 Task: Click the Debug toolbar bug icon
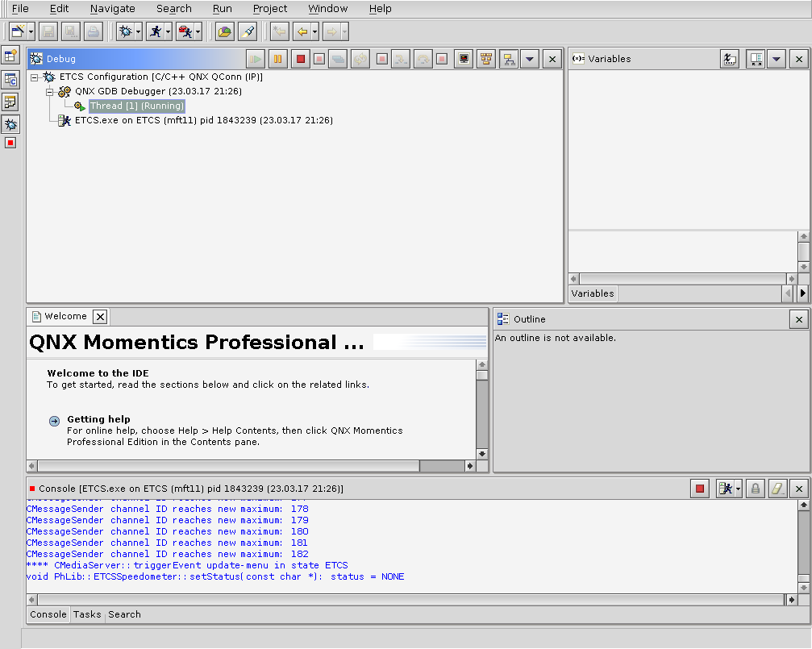coord(125,31)
